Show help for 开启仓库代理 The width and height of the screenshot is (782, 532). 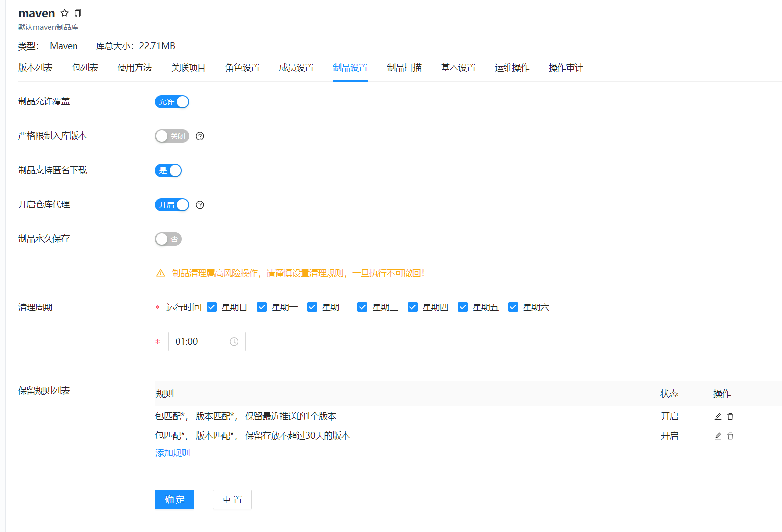click(200, 205)
